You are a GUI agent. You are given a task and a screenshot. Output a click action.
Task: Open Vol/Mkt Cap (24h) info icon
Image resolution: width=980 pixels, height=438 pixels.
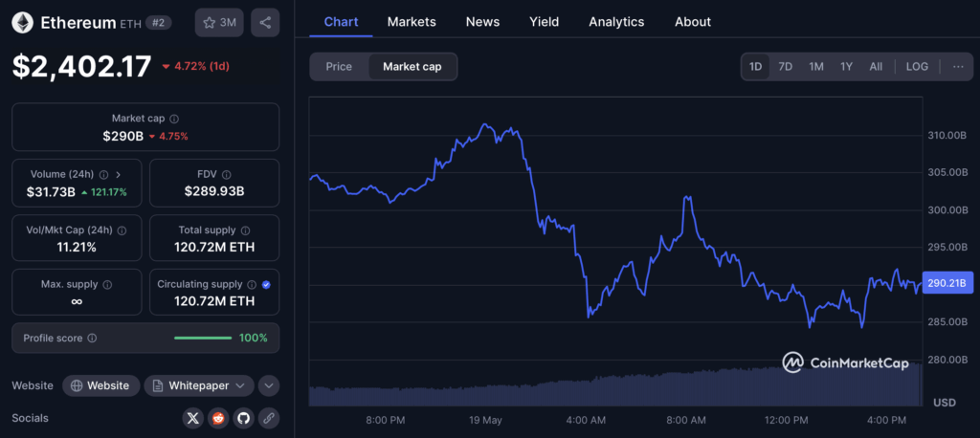tap(122, 230)
